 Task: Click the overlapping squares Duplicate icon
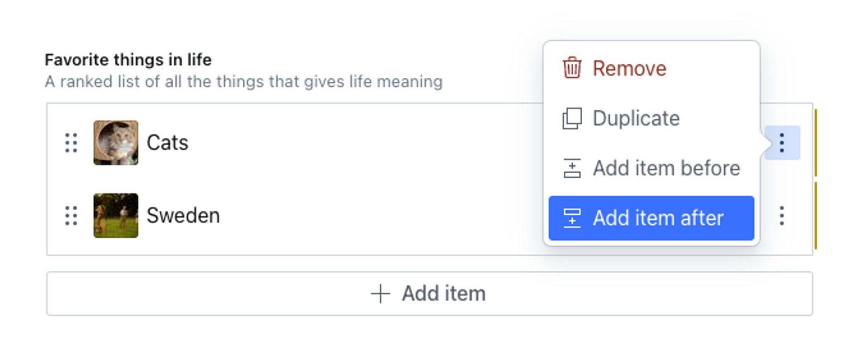point(572,118)
